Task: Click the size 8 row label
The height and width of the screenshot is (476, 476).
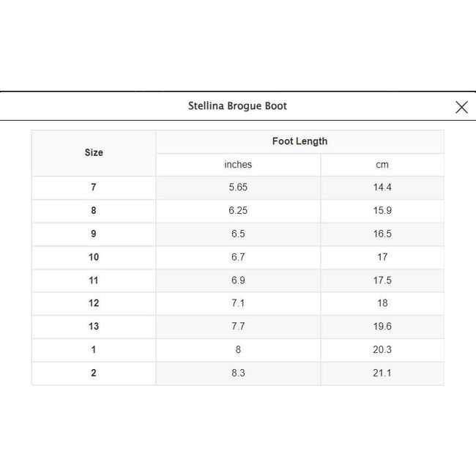Action: (94, 211)
